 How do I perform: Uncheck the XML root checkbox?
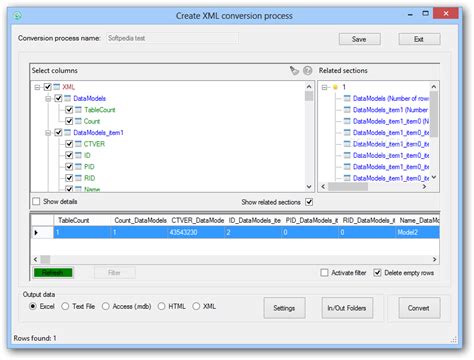[x=48, y=87]
